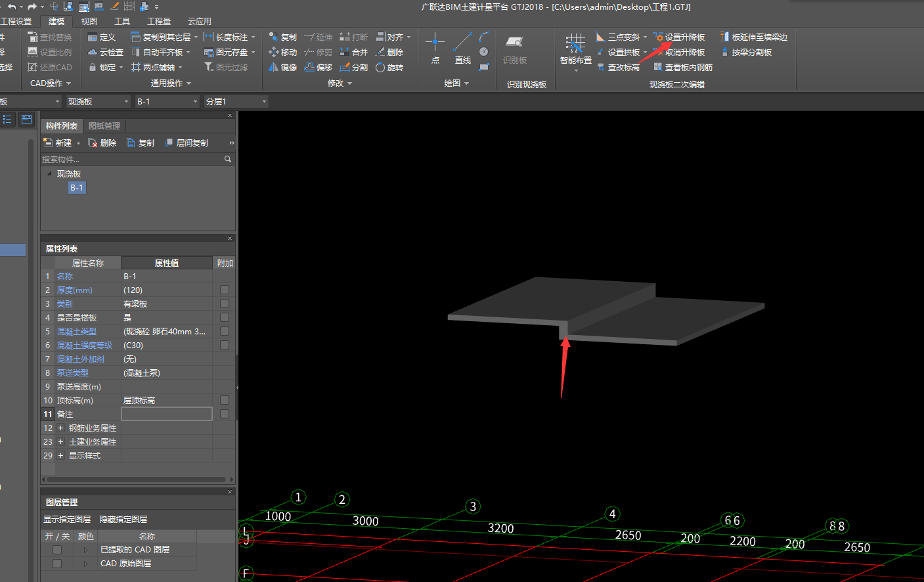This screenshot has width=924, height=582.
Task: Select B-1 in component tree
Action: click(77, 188)
